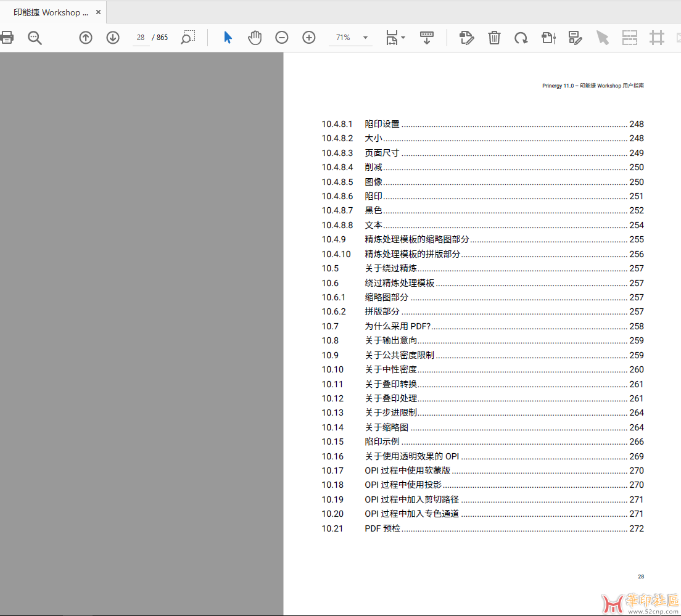The width and height of the screenshot is (681, 616).
Task: Open TOC entry 10.8 关于输出意向
Action: (x=482, y=340)
